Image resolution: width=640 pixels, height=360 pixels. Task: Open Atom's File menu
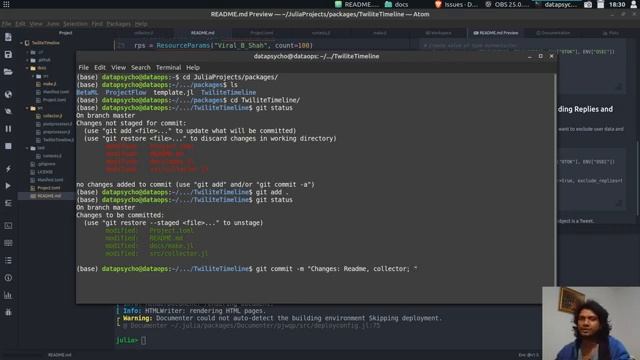click(6, 24)
